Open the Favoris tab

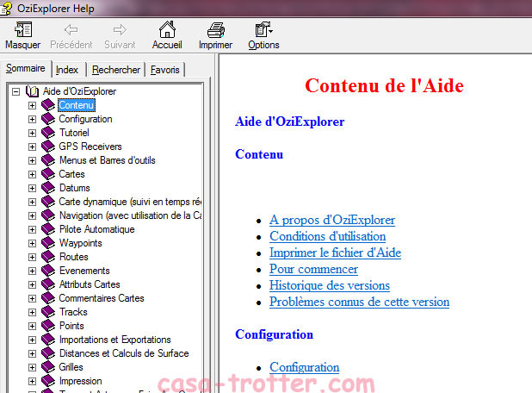(x=165, y=70)
